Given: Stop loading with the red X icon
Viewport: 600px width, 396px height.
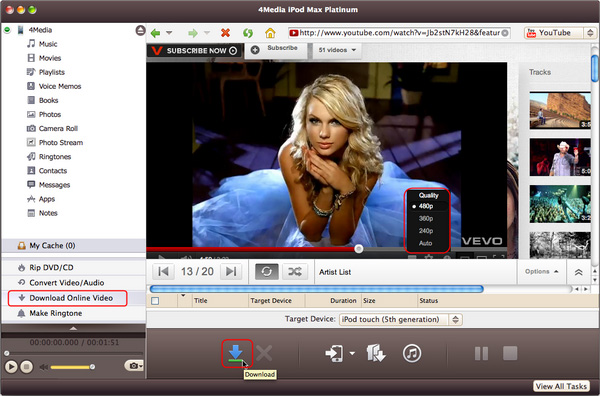Looking at the screenshot, I should tap(225, 33).
